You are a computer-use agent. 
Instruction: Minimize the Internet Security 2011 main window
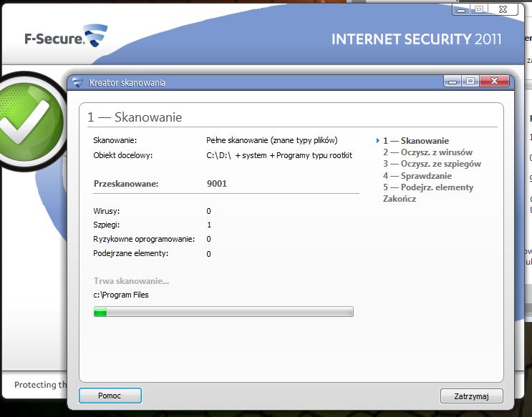[x=460, y=10]
